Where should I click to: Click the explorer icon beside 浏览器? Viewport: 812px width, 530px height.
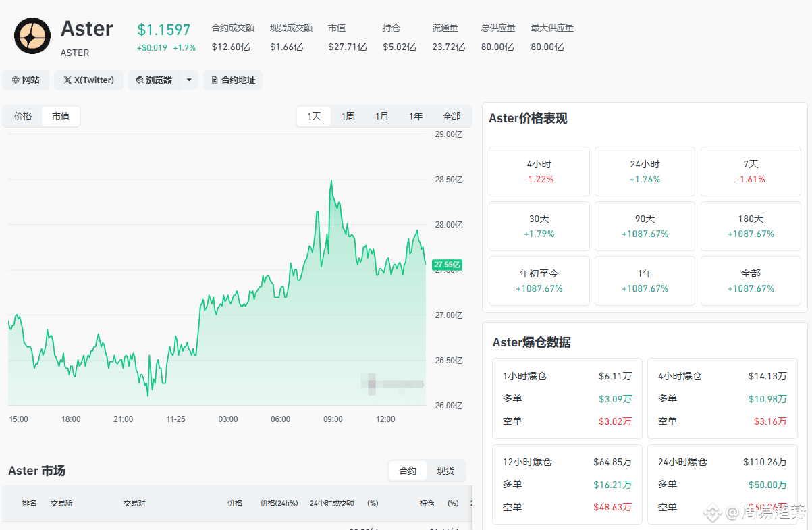(x=140, y=80)
